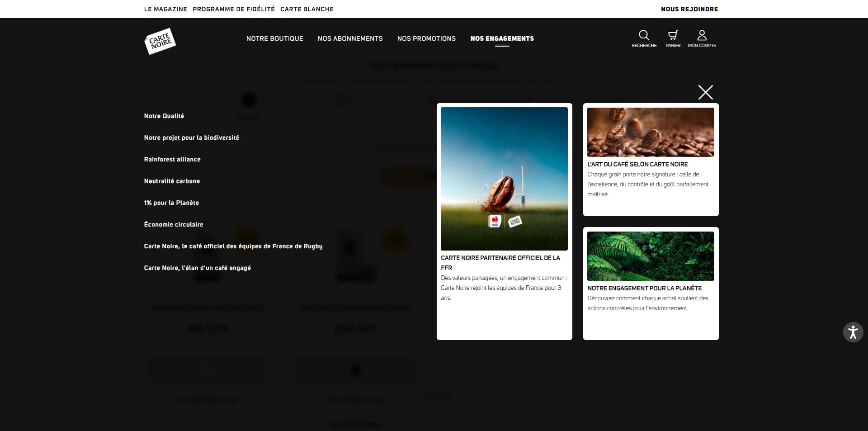Screen dimensions: 868x431
Task: Open Notre Engagement pour la Planète title
Action: click(x=644, y=288)
